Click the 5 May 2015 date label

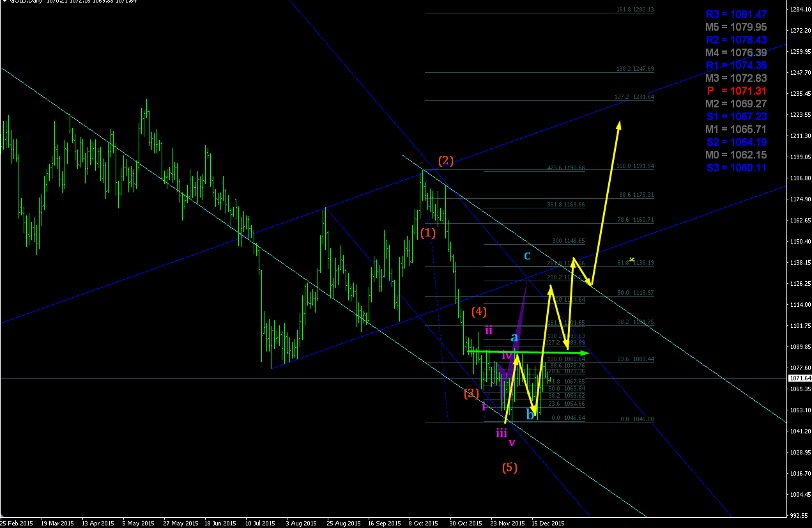click(139, 523)
